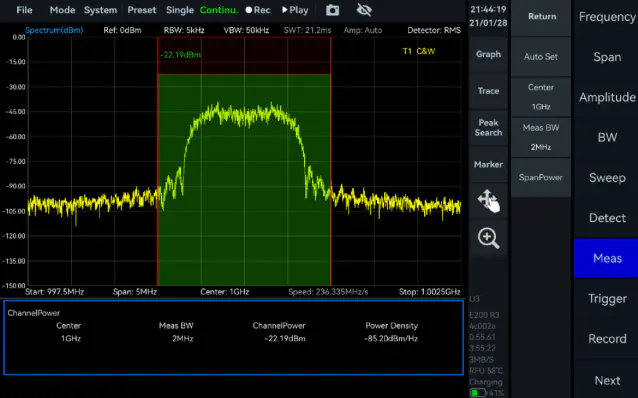The height and width of the screenshot is (398, 638).
Task: Switch to Single sweep mode
Action: click(x=179, y=10)
